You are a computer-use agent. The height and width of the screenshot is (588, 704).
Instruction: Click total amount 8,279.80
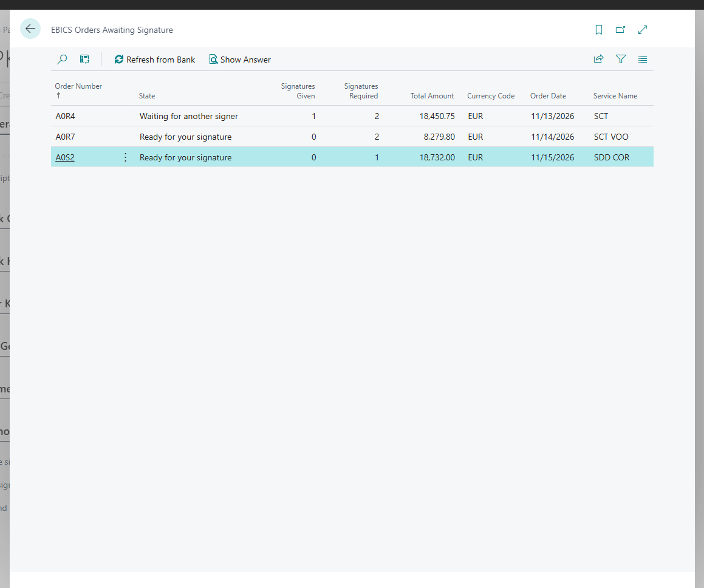[439, 137]
